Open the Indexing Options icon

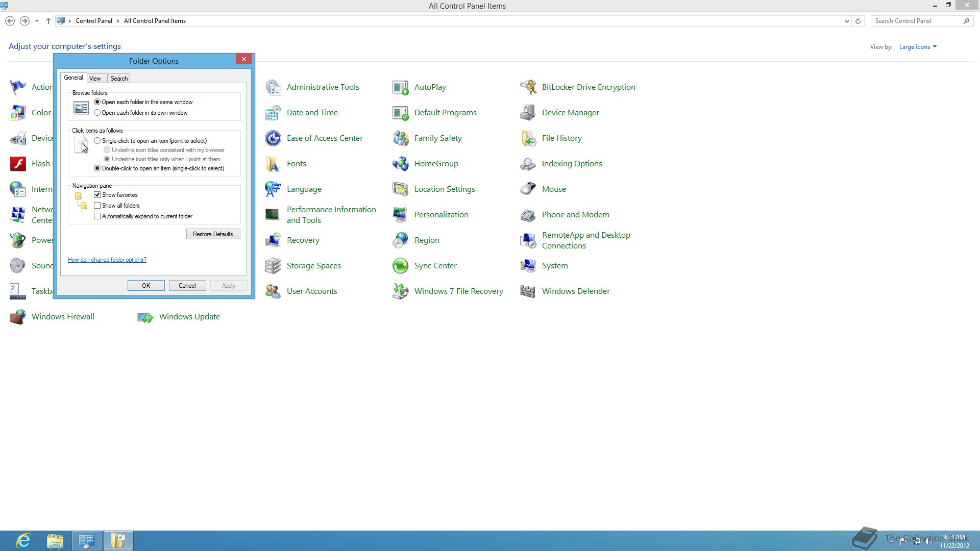coord(528,164)
